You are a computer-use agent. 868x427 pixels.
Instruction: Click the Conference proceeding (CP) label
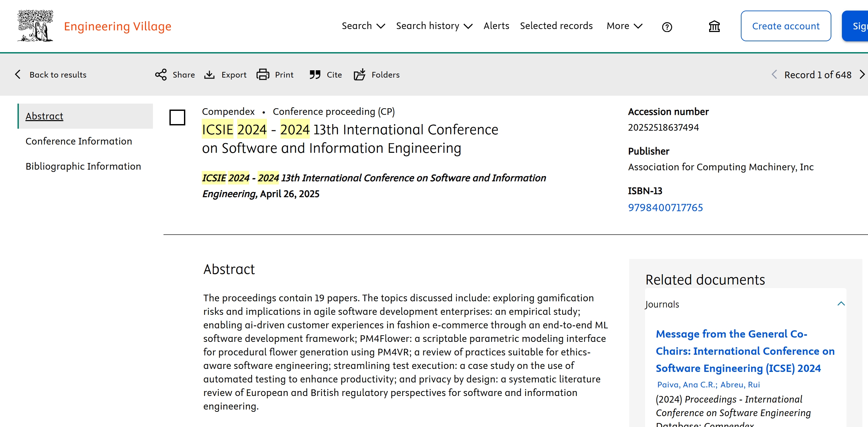tap(334, 112)
